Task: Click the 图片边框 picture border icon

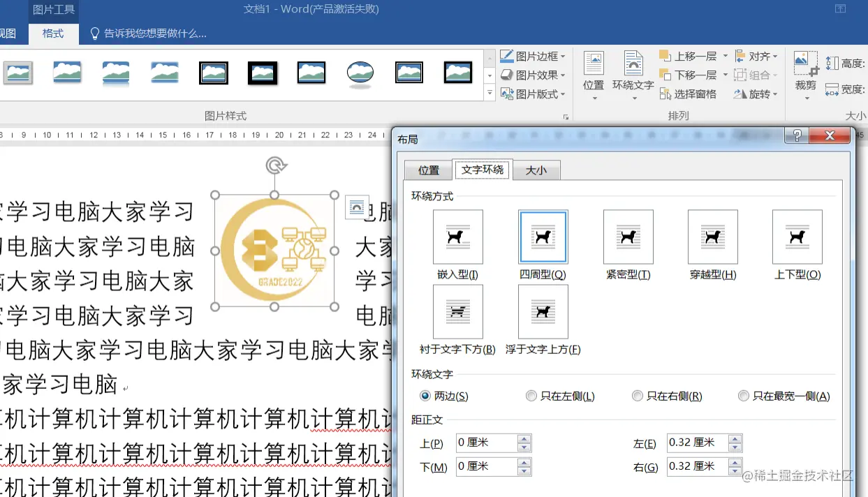Action: [x=508, y=56]
